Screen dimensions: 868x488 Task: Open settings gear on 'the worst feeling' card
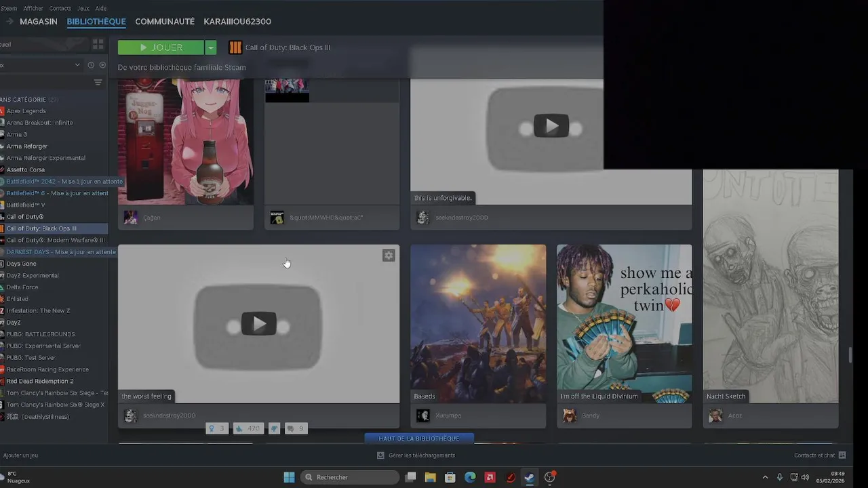point(389,256)
